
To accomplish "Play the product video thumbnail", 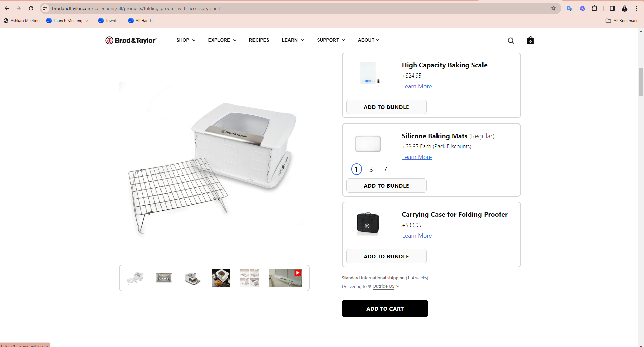I will point(285,278).
